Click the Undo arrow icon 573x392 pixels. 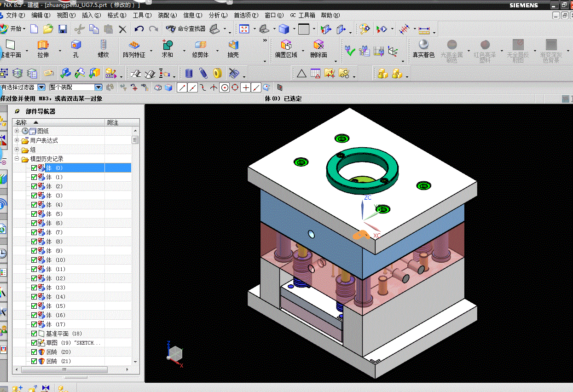point(139,29)
